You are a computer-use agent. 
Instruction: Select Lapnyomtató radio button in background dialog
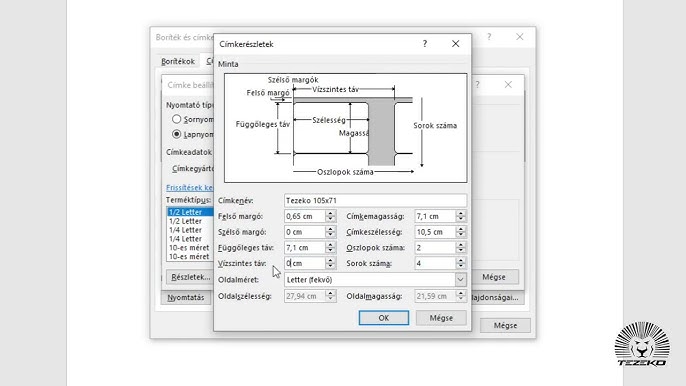coord(176,134)
